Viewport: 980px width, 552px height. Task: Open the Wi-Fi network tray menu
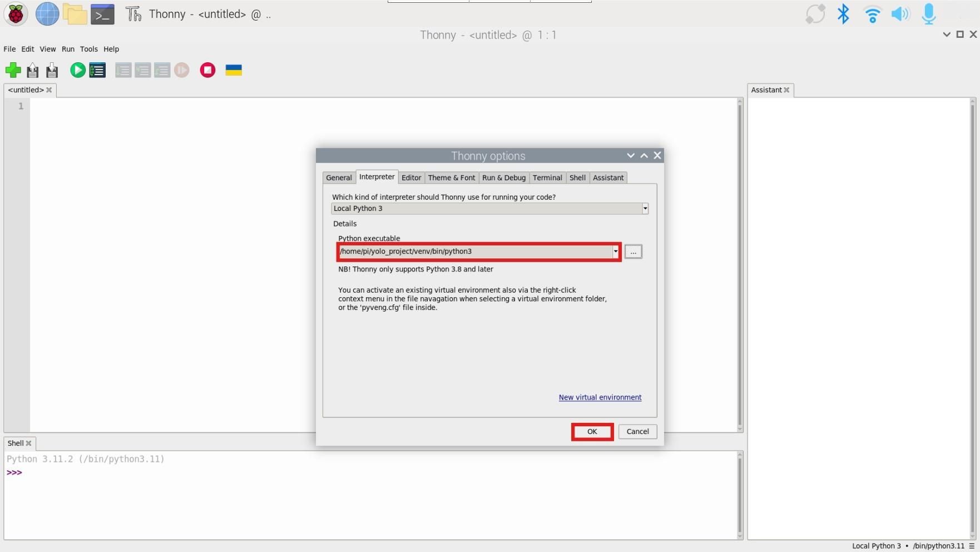click(x=872, y=14)
